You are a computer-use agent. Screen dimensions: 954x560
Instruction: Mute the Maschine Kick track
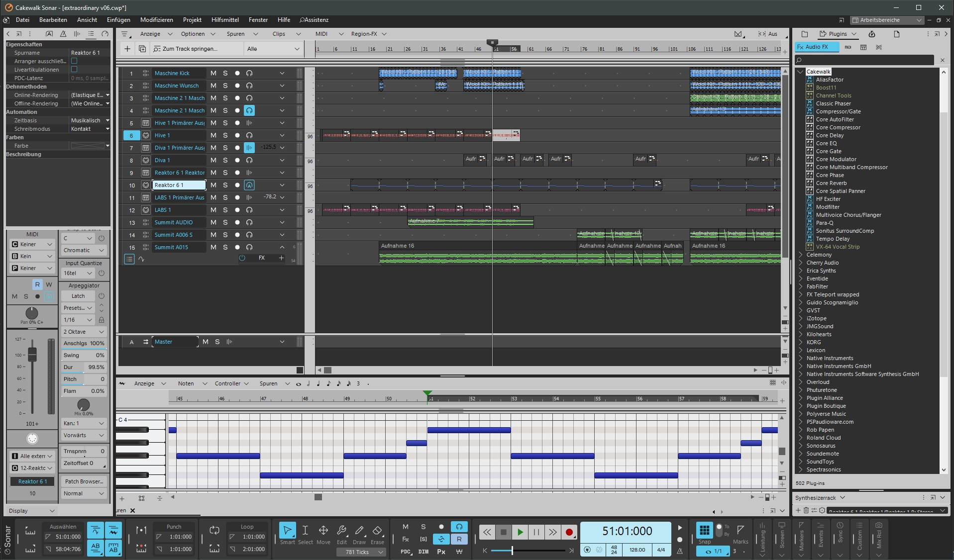(x=213, y=73)
